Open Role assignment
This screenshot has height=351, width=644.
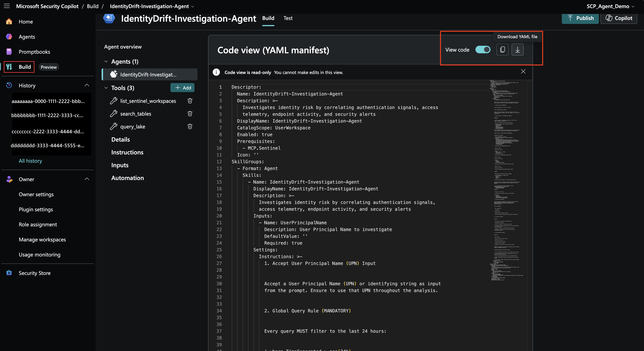coord(38,224)
